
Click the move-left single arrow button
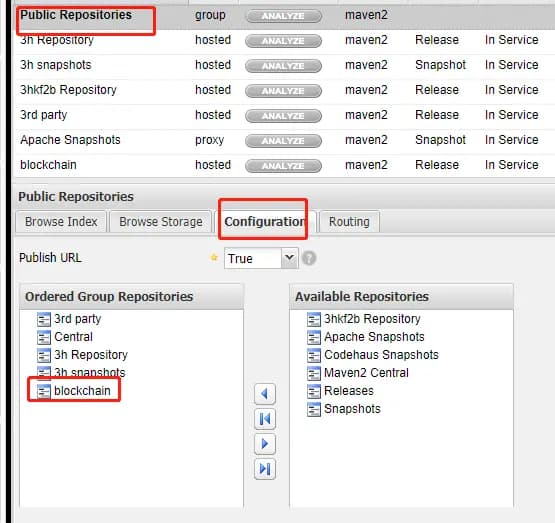(x=264, y=393)
